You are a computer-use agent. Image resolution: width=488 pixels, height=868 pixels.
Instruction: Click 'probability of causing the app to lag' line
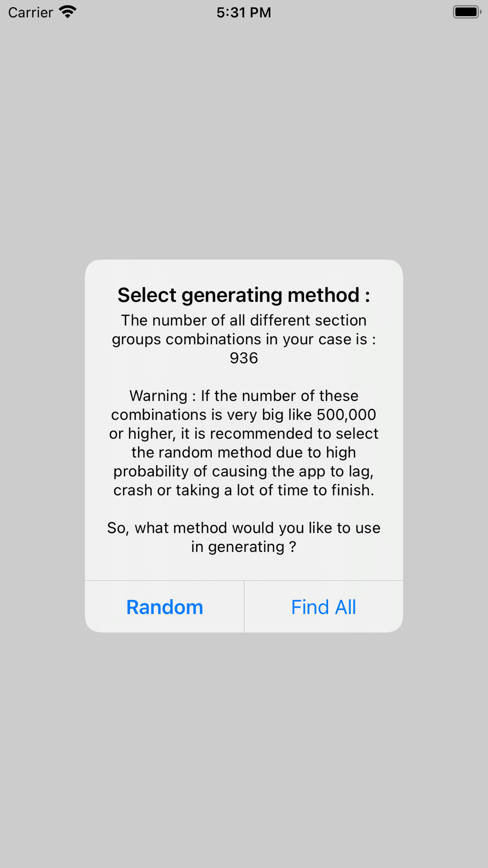244,471
